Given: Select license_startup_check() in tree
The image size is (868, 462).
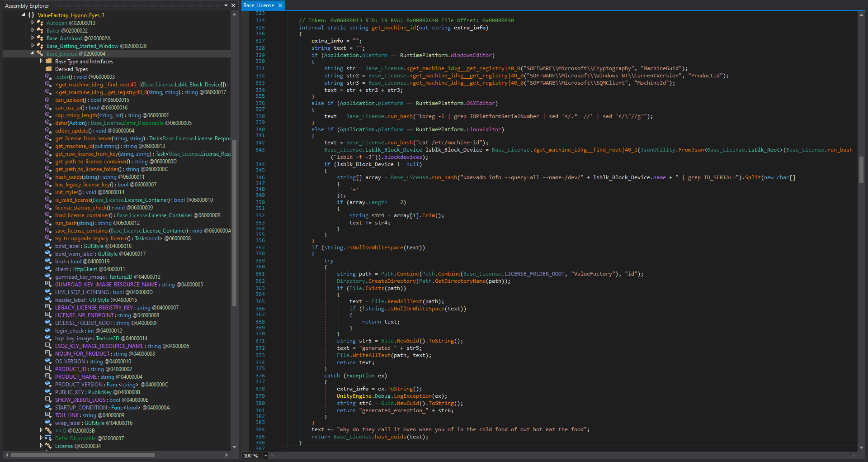Looking at the screenshot, I should click(104, 208).
